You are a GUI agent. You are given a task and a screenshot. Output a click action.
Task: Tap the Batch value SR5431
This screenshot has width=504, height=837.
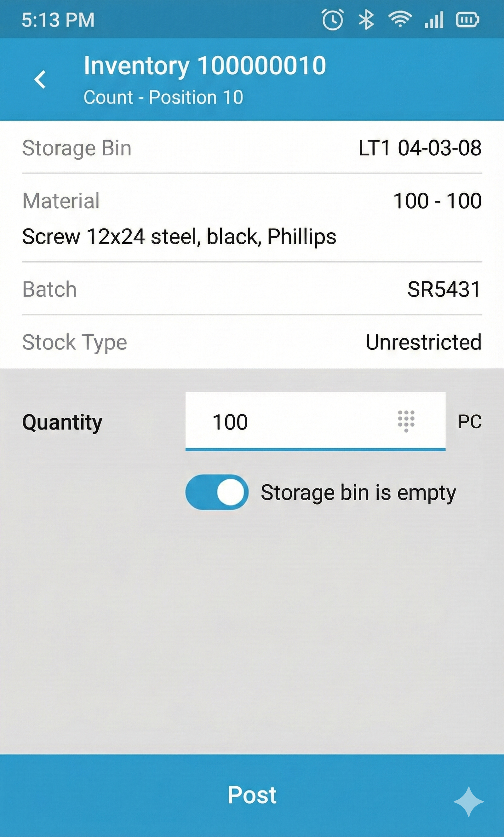coord(444,289)
